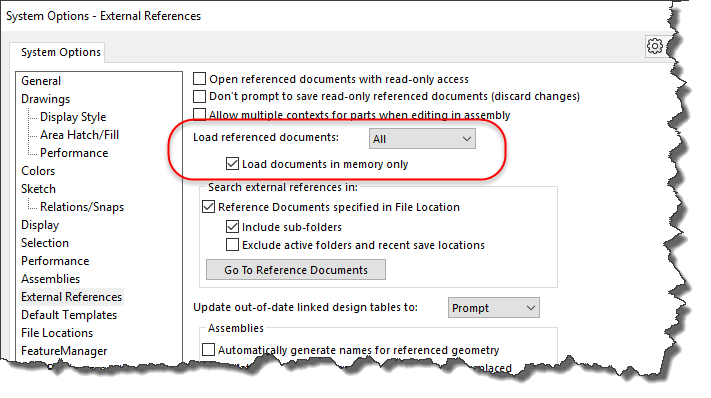
Task: Open Relations/Snaps under Sketch
Action: coord(82,207)
